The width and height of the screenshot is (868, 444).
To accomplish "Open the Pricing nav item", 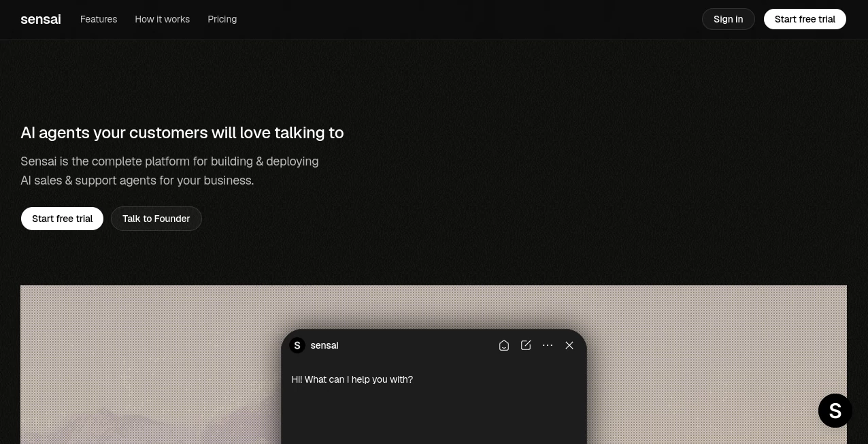I will 222,19.
